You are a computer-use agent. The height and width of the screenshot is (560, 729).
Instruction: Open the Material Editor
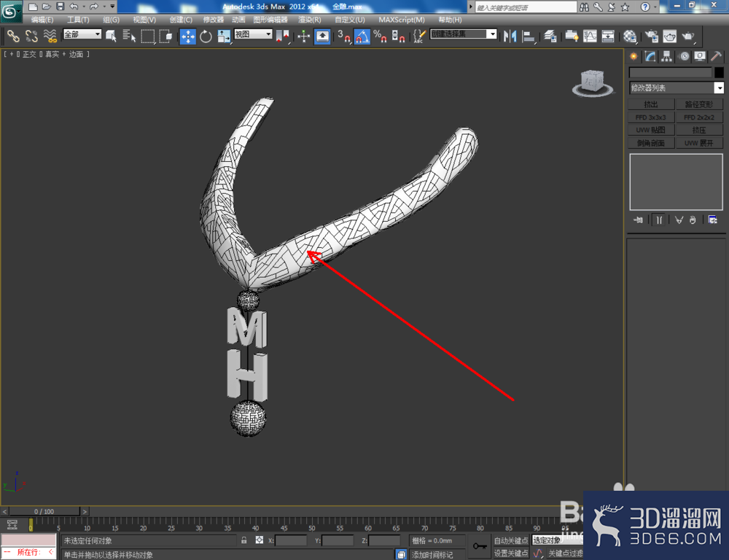point(630,36)
